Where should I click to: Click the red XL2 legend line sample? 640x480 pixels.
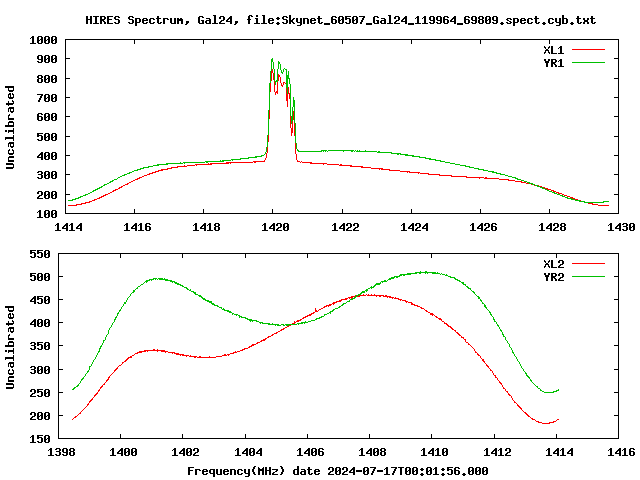tap(588, 264)
